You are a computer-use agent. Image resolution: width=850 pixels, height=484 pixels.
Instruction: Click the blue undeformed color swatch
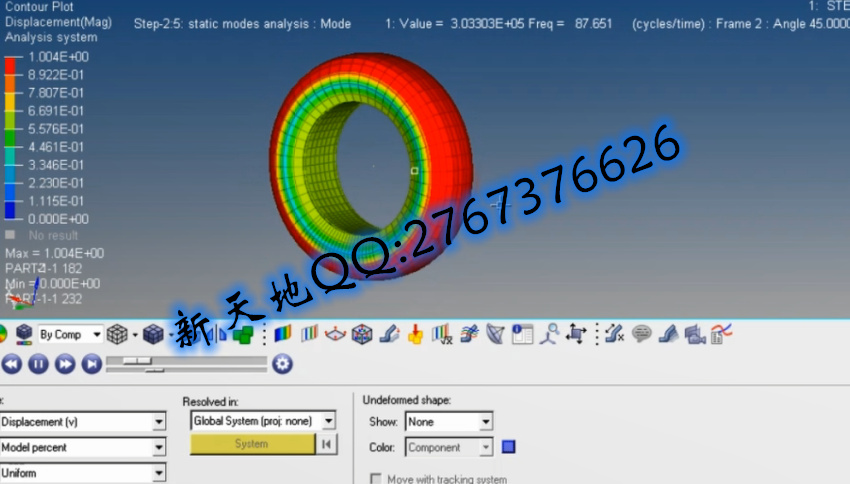pyautogui.click(x=508, y=447)
